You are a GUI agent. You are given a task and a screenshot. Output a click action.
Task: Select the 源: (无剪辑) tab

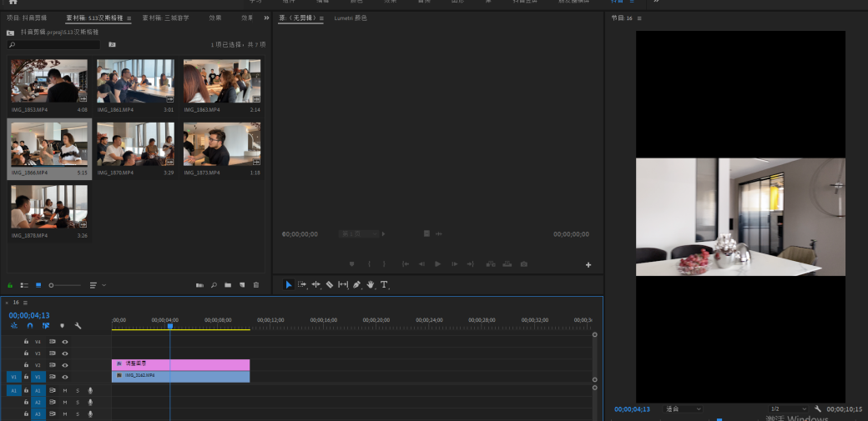pyautogui.click(x=298, y=18)
